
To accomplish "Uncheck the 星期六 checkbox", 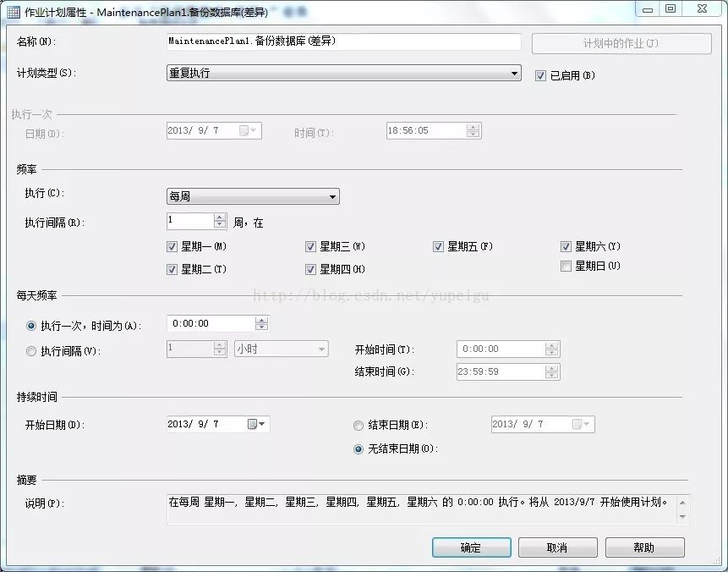I will tap(567, 247).
